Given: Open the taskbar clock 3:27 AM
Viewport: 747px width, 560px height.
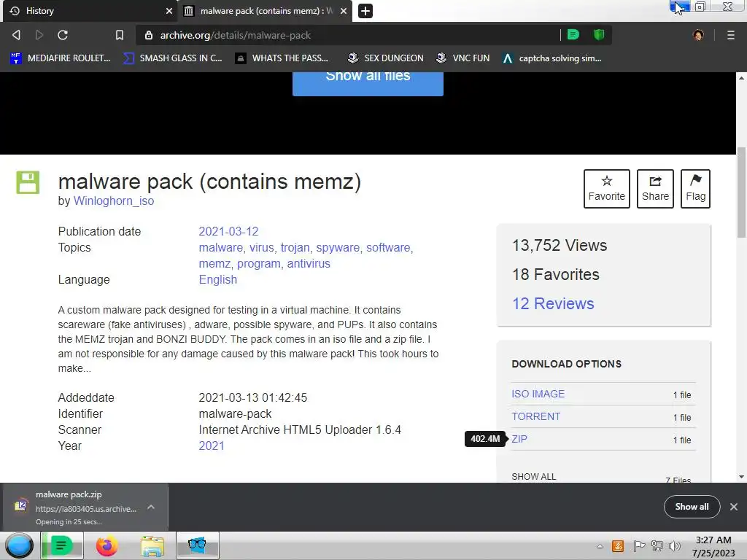Looking at the screenshot, I should pyautogui.click(x=713, y=546).
